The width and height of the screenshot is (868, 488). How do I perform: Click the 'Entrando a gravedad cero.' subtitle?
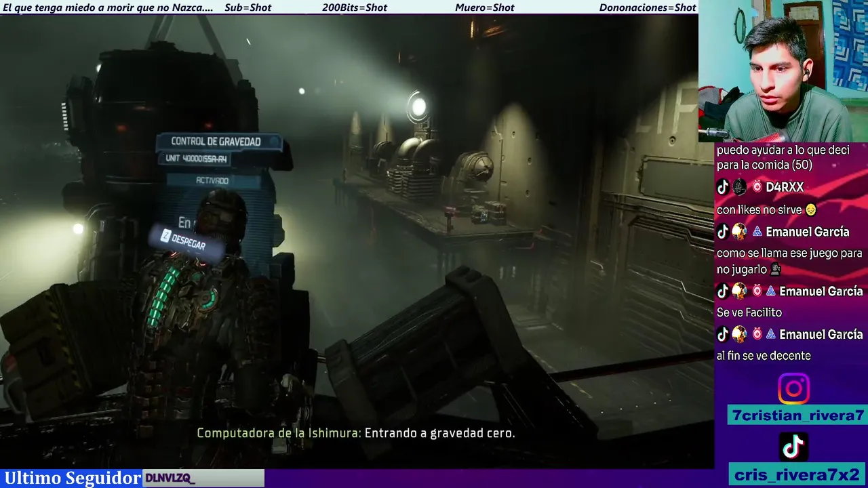(x=439, y=433)
